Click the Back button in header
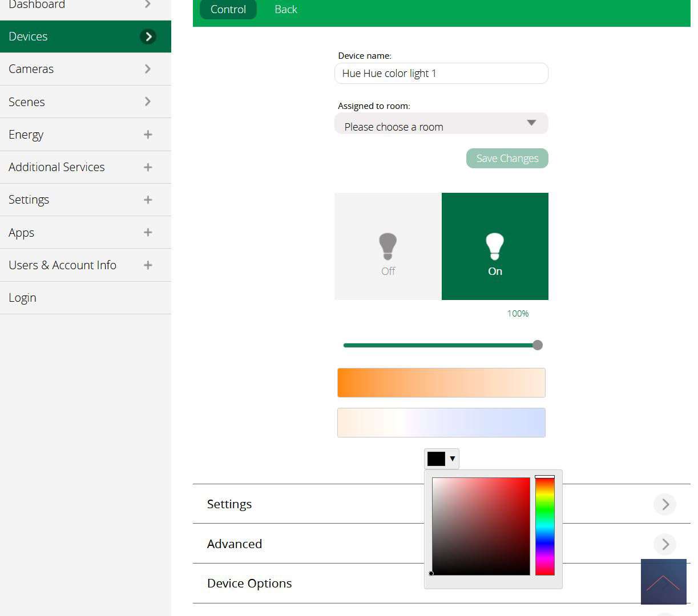The height and width of the screenshot is (616, 698). click(285, 10)
